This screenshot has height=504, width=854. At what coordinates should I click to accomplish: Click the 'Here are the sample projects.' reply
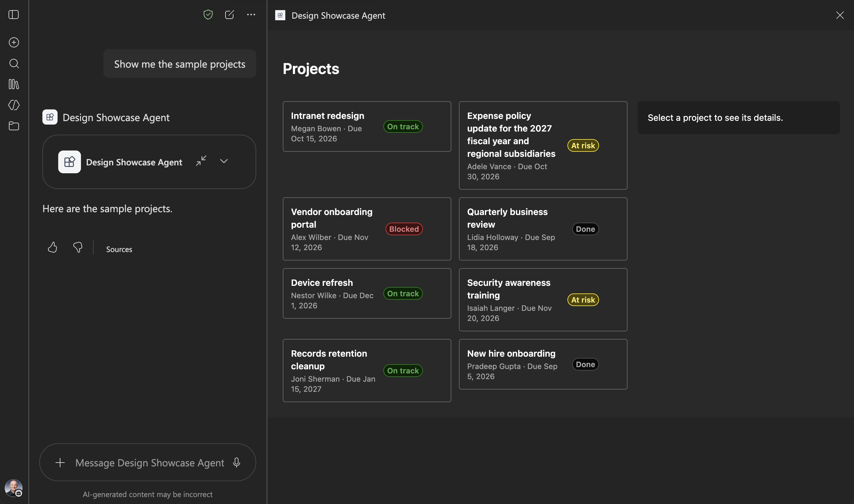click(107, 209)
